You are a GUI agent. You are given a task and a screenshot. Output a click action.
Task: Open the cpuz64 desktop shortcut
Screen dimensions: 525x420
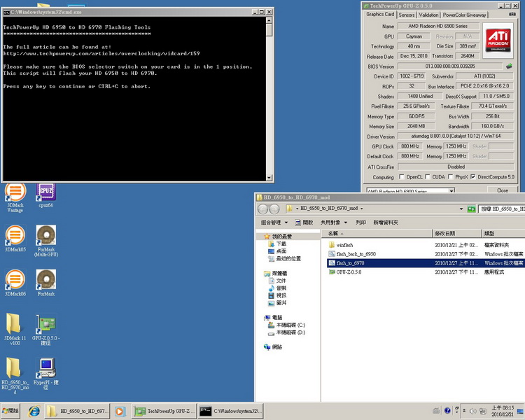[x=46, y=195]
